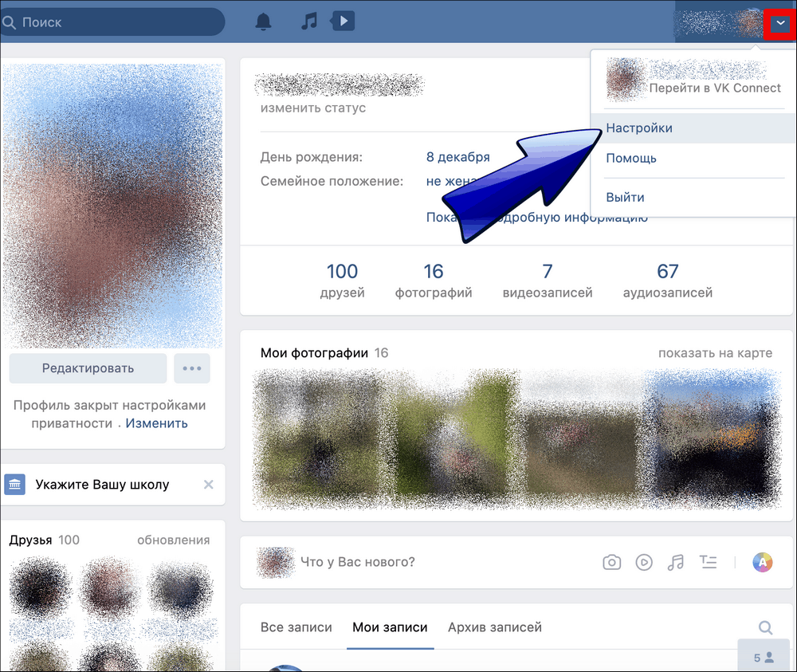Click the colorful poster A icon
Screen dimensions: 797x672
pos(763,562)
